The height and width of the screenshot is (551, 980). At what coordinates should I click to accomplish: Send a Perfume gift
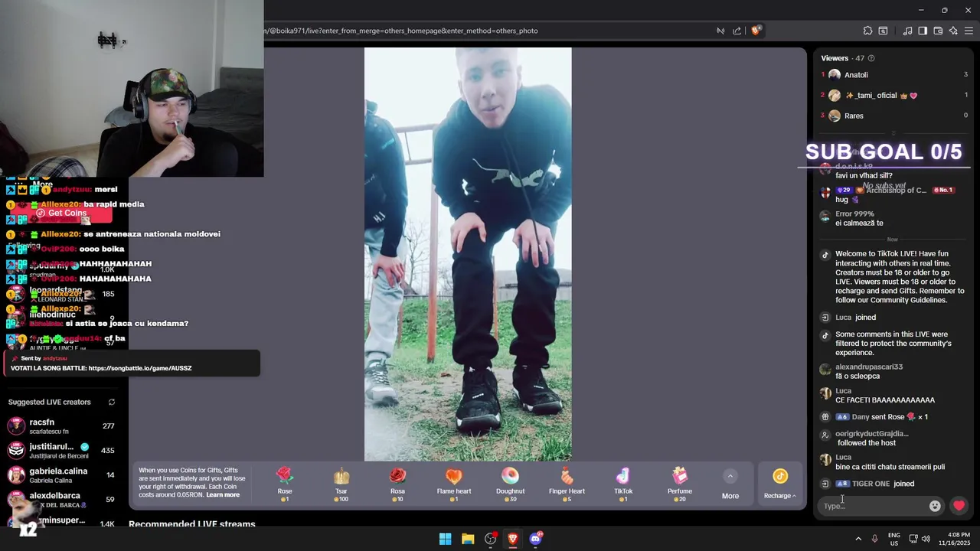coord(680,484)
